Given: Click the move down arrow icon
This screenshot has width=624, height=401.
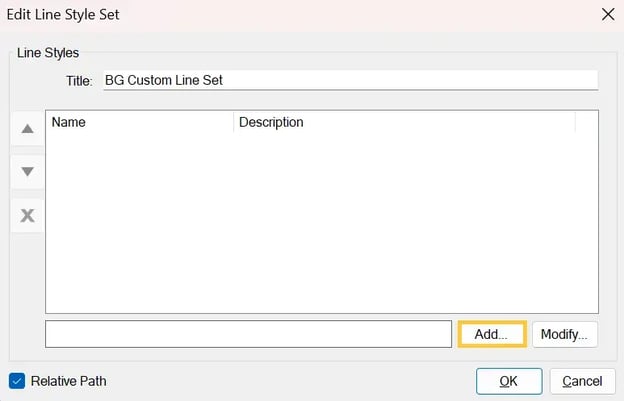Looking at the screenshot, I should (x=27, y=171).
